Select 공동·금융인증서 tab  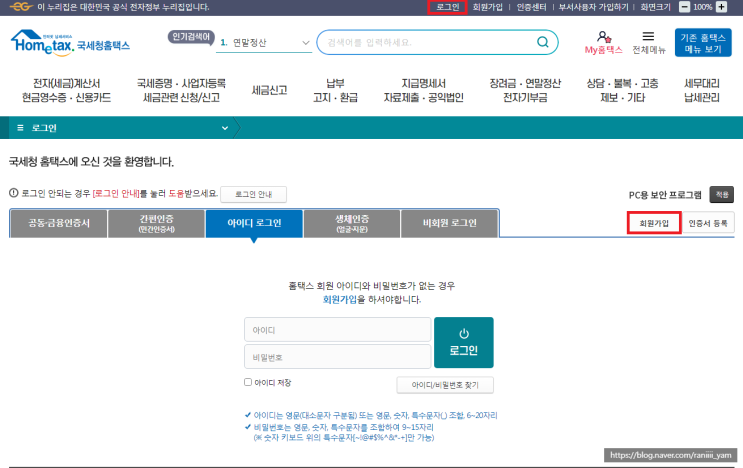(x=59, y=223)
